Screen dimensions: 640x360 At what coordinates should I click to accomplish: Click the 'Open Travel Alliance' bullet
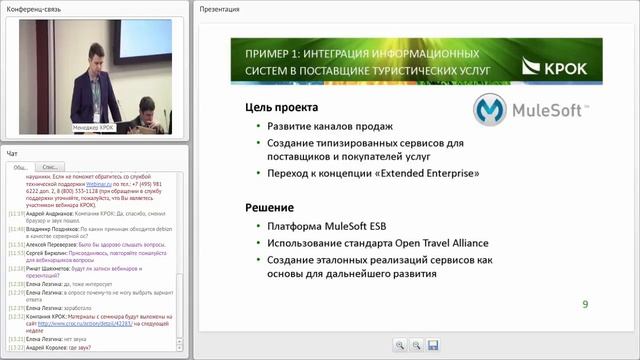(378, 243)
